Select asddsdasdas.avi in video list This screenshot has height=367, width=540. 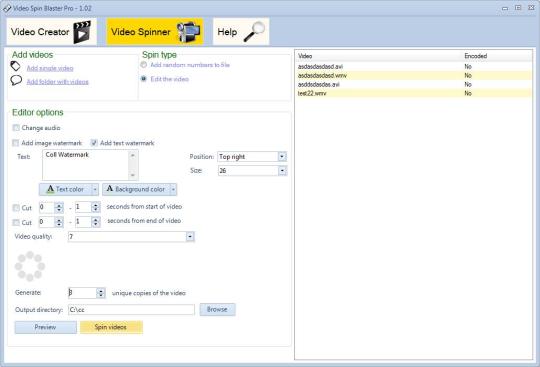pyautogui.click(x=413, y=84)
